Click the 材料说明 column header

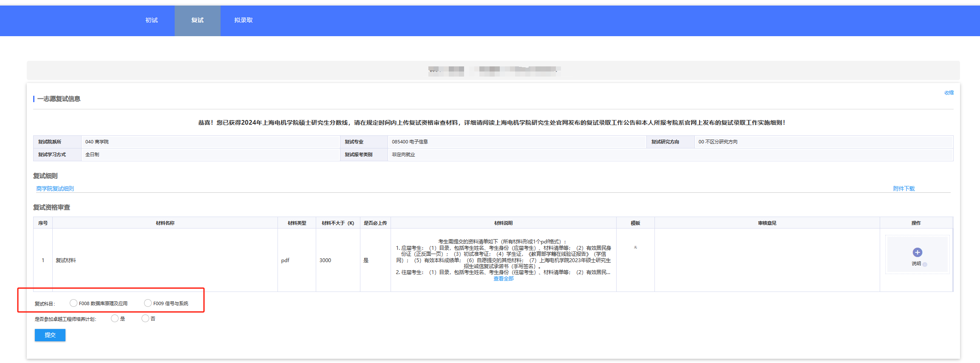[503, 223]
